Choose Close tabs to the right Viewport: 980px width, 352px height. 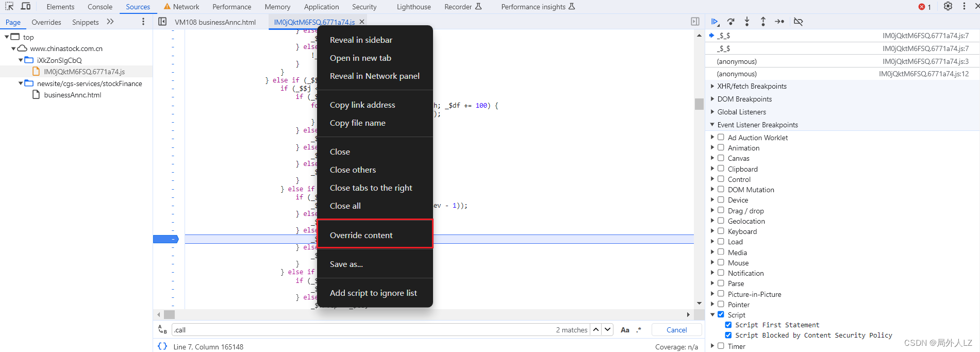click(375, 188)
